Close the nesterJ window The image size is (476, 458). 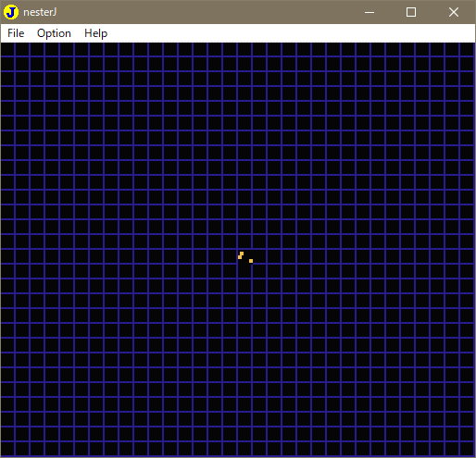(x=454, y=12)
